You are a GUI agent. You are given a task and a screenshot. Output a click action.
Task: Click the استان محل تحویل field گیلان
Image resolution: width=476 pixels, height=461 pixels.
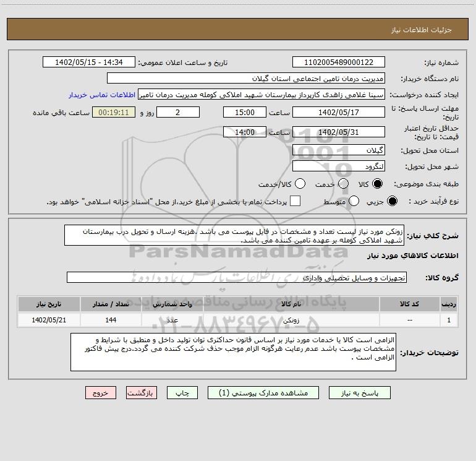click(339, 150)
